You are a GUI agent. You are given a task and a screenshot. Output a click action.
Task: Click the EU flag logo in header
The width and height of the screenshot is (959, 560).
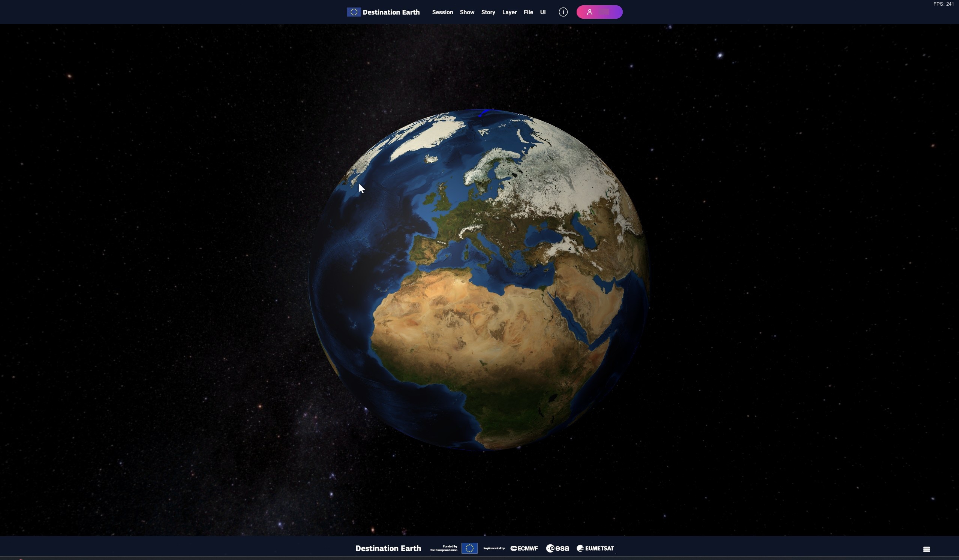coord(354,12)
